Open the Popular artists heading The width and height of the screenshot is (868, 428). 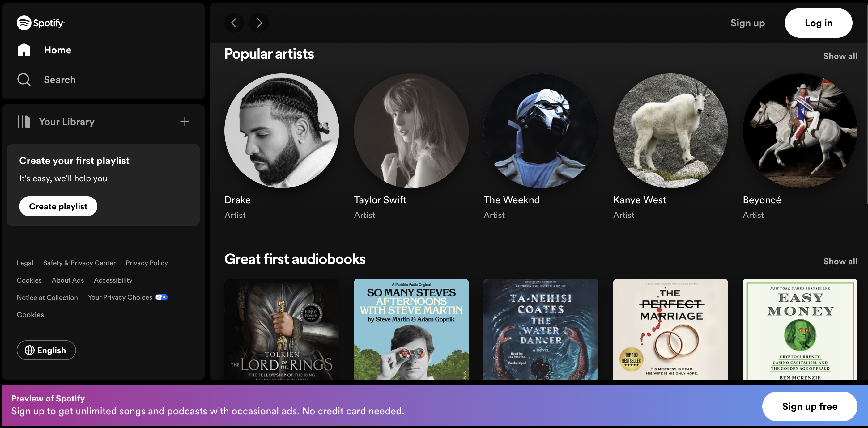click(x=269, y=54)
